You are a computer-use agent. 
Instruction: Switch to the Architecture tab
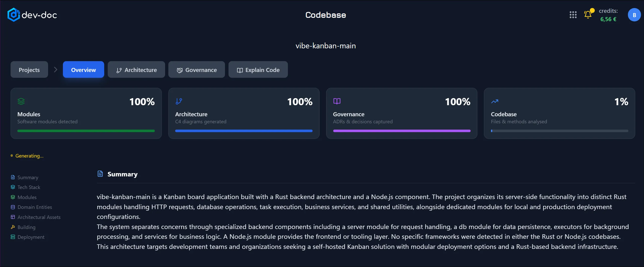136,70
